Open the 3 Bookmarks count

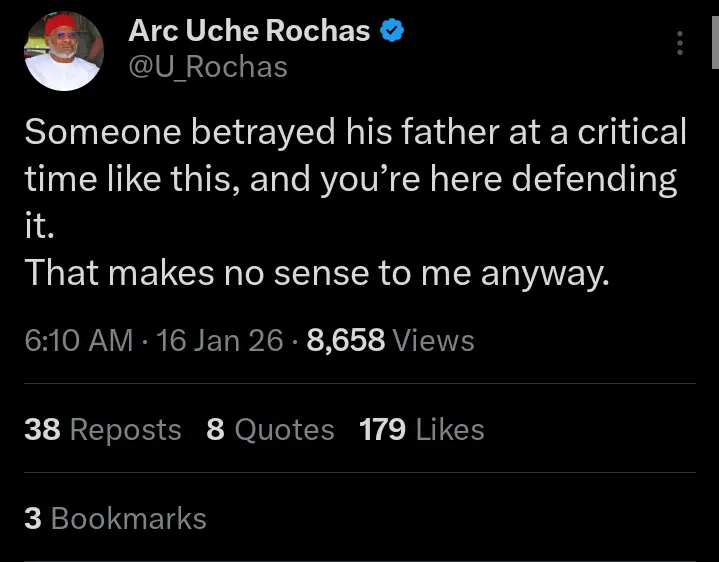pos(114,519)
